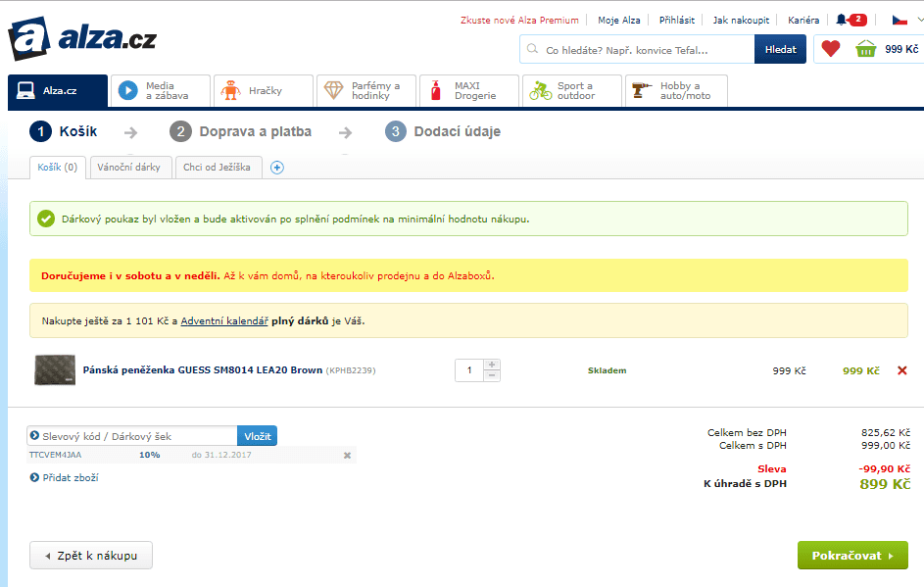The width and height of the screenshot is (924, 587).
Task: Click the Slevový kód input field
Action: (135, 436)
